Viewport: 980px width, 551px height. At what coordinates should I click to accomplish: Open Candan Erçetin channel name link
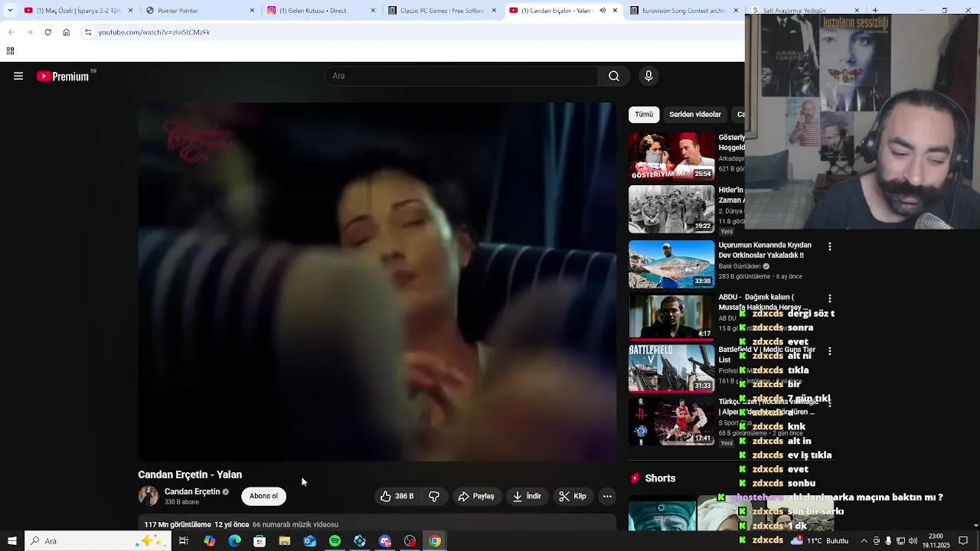click(192, 491)
